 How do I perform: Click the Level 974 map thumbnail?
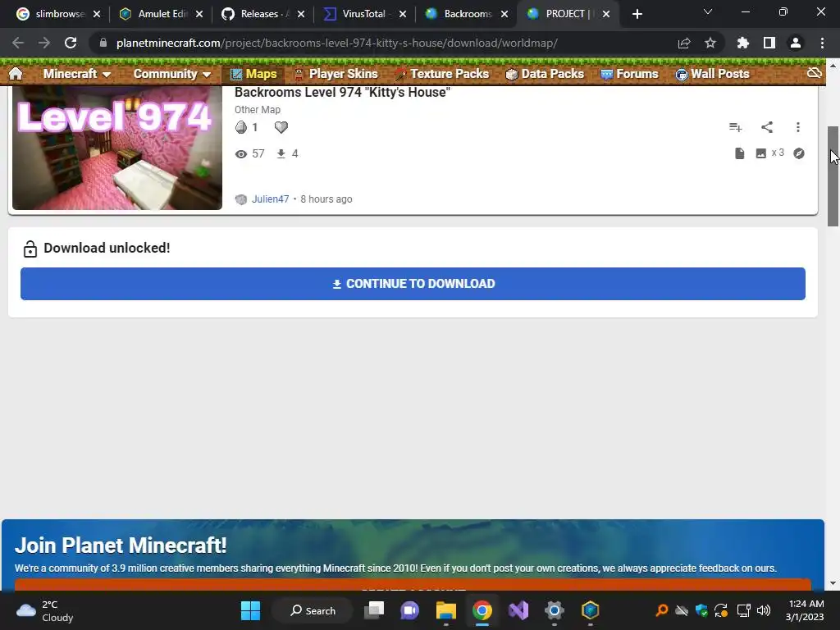click(117, 148)
